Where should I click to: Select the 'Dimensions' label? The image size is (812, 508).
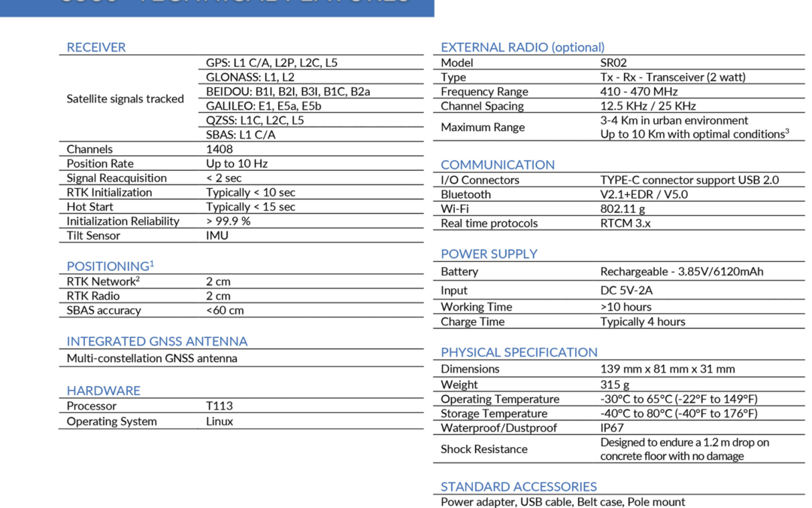[x=470, y=369]
